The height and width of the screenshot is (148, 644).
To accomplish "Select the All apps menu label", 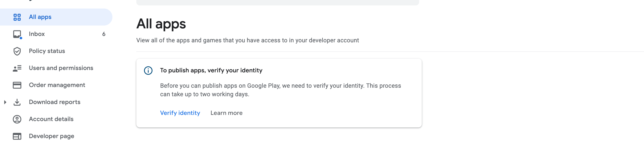I will tap(40, 17).
